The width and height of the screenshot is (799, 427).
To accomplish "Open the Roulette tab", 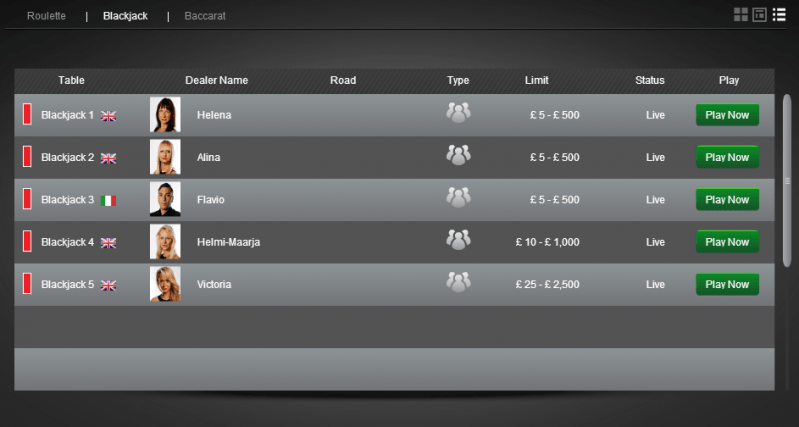I will tap(46, 16).
